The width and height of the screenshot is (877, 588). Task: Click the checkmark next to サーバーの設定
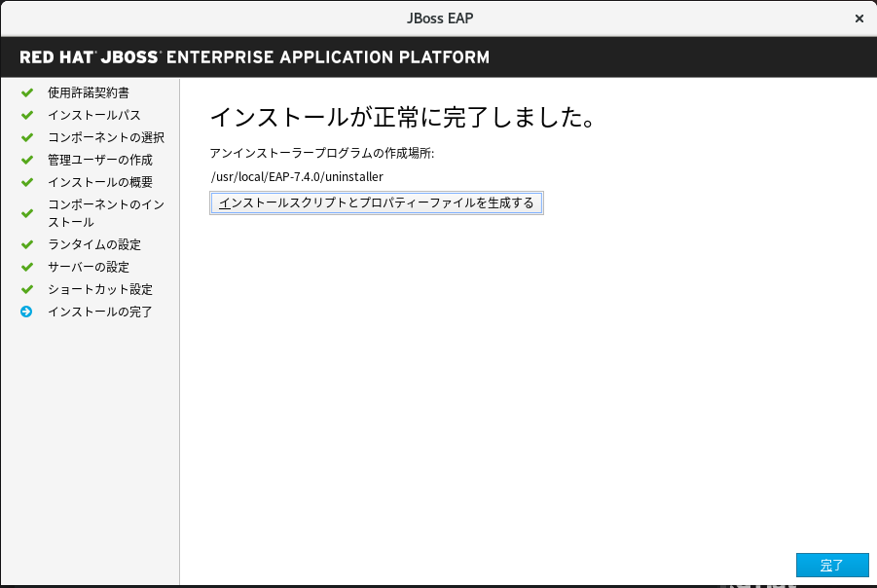pyautogui.click(x=27, y=267)
